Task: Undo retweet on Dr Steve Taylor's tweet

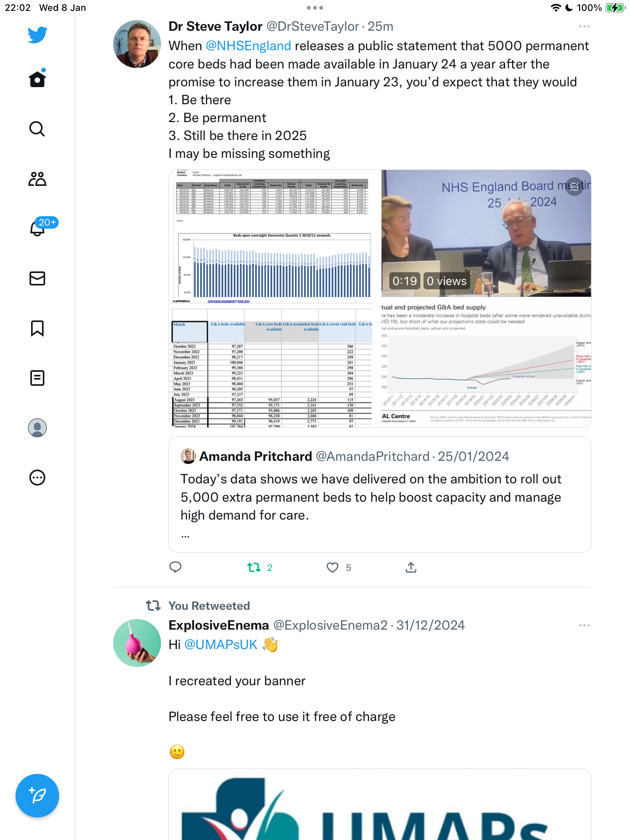Action: point(254,568)
